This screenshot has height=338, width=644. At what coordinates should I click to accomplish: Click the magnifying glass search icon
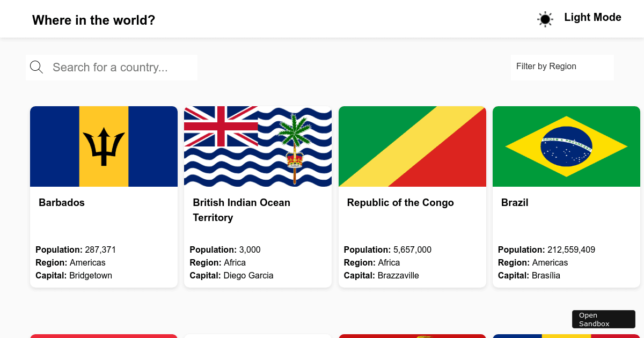click(x=36, y=67)
